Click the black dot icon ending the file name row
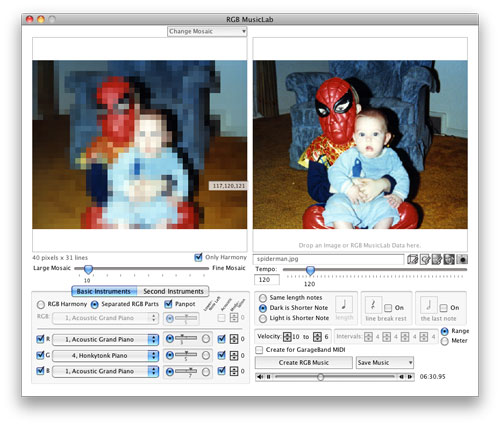This screenshot has height=426, width=500. (x=462, y=259)
